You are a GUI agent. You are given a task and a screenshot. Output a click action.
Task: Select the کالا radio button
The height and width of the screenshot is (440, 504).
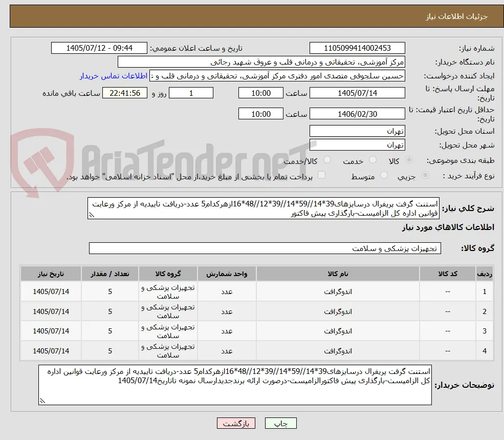409,160
